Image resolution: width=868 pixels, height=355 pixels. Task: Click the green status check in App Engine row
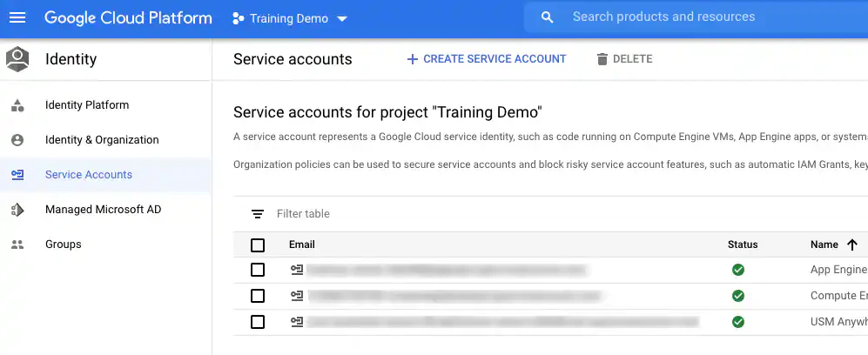pyautogui.click(x=738, y=270)
